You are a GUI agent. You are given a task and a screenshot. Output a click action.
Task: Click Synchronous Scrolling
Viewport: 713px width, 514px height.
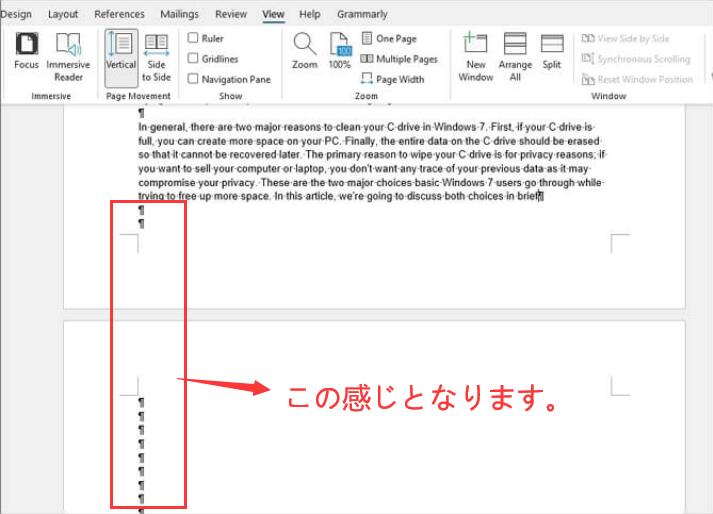[636, 59]
